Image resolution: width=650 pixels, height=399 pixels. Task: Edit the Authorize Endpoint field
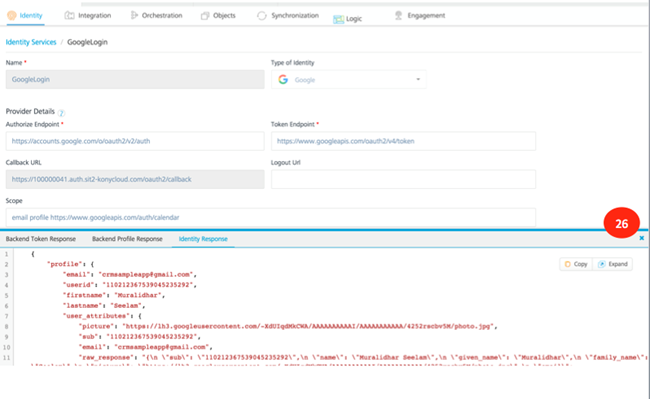[x=135, y=141]
